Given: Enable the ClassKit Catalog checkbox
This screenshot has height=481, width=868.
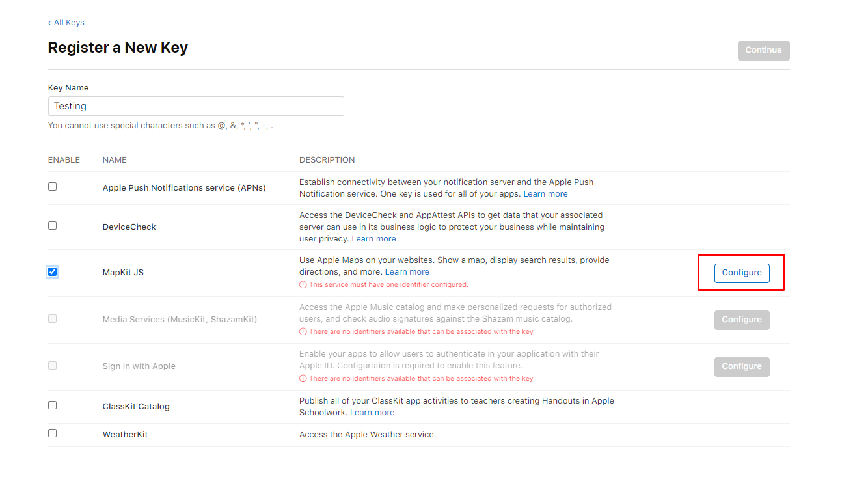Looking at the screenshot, I should [53, 405].
